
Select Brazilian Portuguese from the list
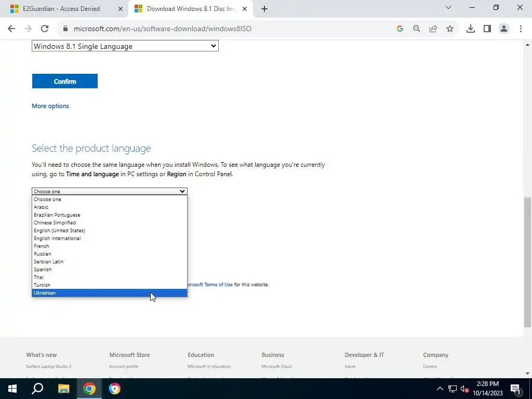coord(109,215)
